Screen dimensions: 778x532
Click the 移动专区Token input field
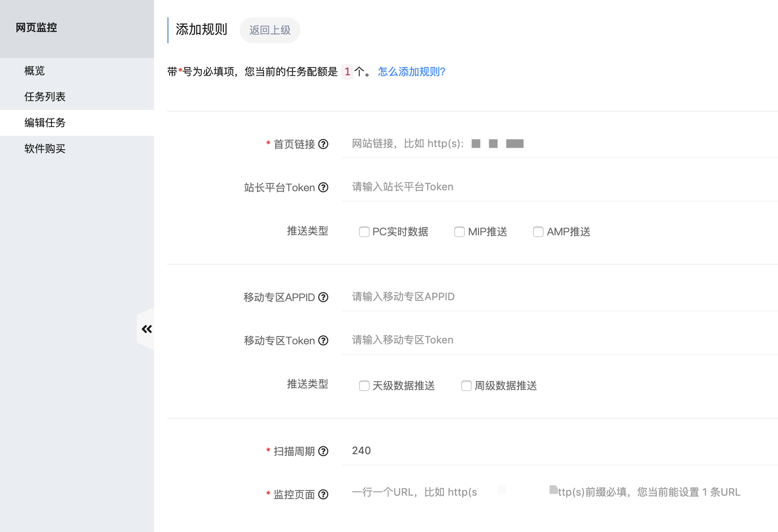pos(559,340)
